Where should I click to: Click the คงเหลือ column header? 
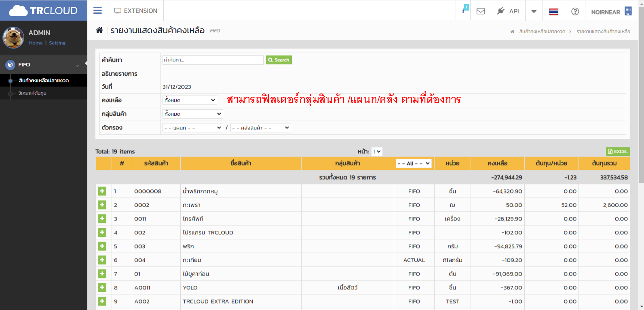(497, 163)
